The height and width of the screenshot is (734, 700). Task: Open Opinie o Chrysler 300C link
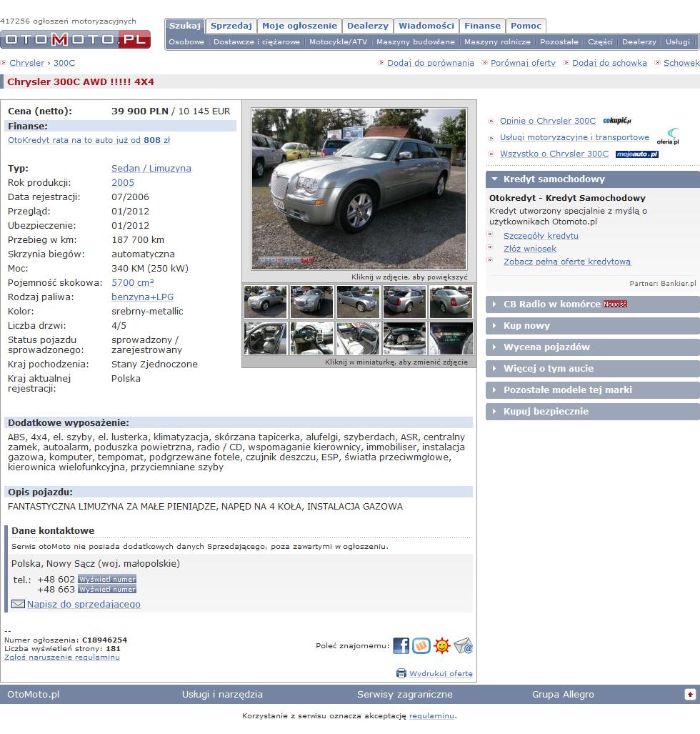(x=548, y=121)
